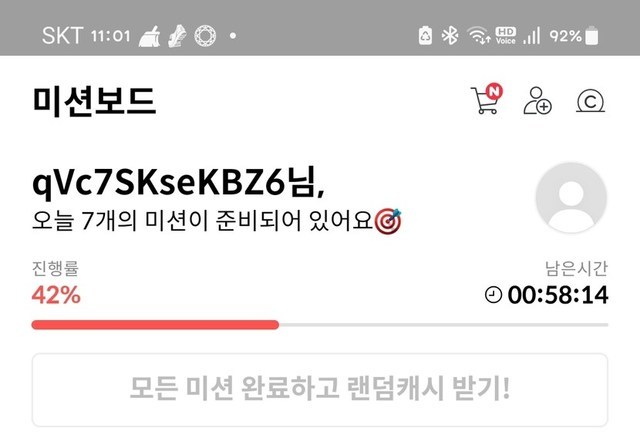Tap the Wi-Fi status bar icon
The height and width of the screenshot is (440, 640).
point(479,35)
